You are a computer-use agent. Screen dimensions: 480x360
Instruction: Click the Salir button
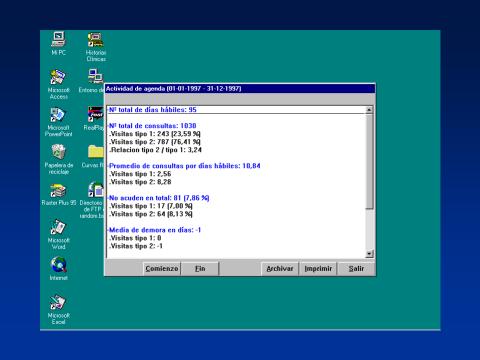pyautogui.click(x=356, y=269)
